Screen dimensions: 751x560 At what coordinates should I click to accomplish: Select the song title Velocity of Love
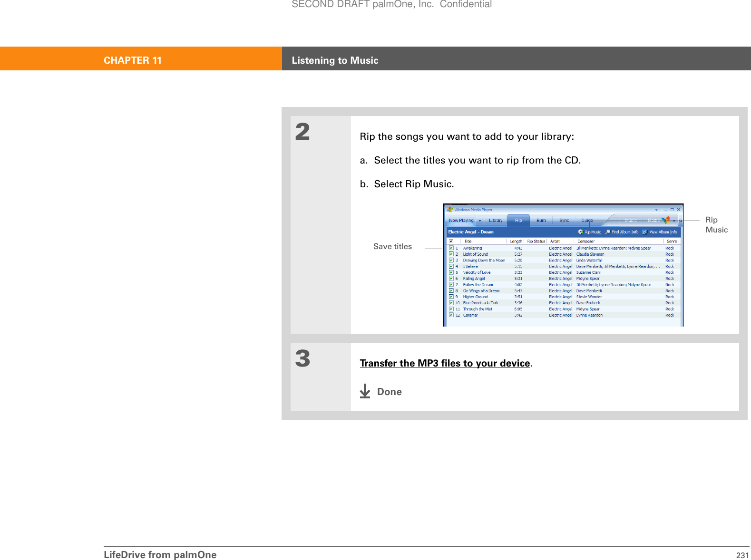coord(477,272)
